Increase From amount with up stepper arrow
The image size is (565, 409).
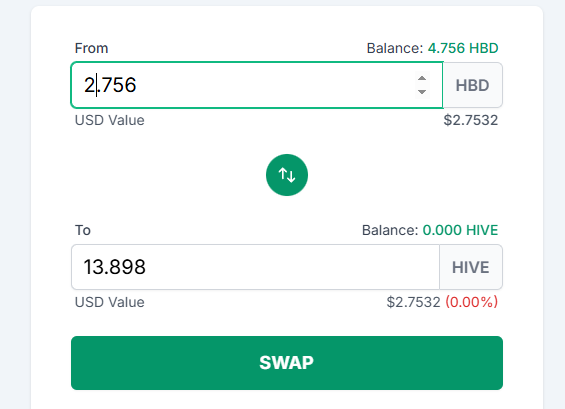coord(422,78)
